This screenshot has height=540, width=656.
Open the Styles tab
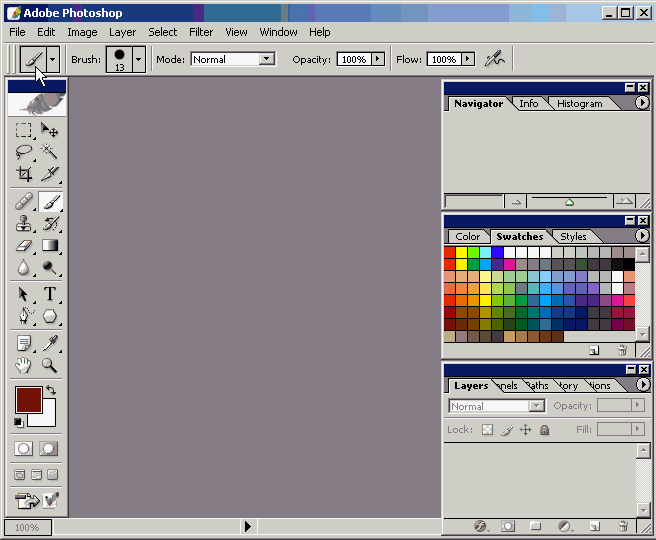coord(573,237)
